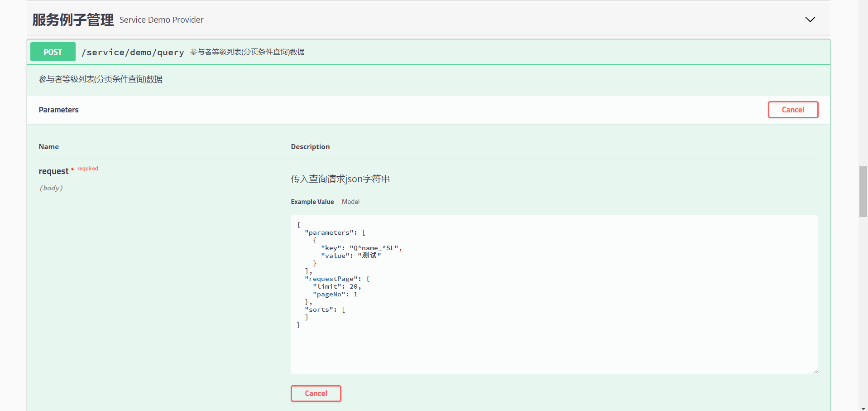Click the 传入查询请求json字符串 description text

340,179
